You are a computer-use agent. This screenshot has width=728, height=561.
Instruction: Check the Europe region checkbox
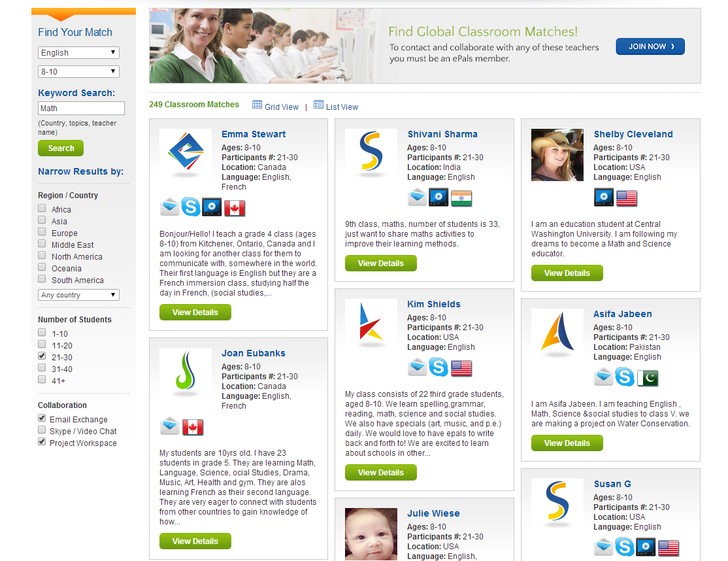point(42,231)
